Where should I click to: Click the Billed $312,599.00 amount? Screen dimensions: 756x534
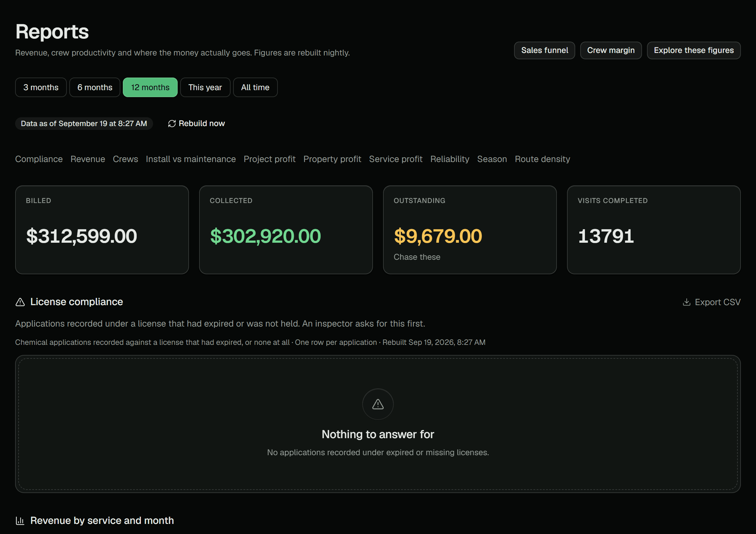[81, 236]
